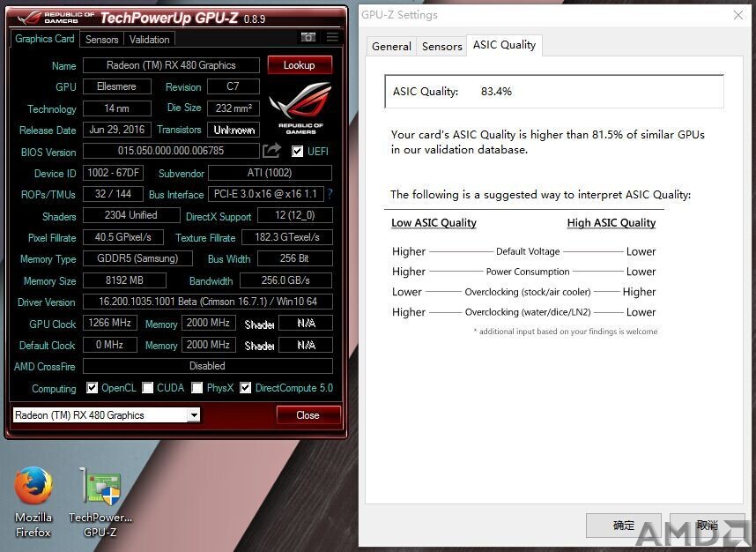Click the ROG logo in GPU-Z title bar
Screen dimensions: 756x552
30,19
